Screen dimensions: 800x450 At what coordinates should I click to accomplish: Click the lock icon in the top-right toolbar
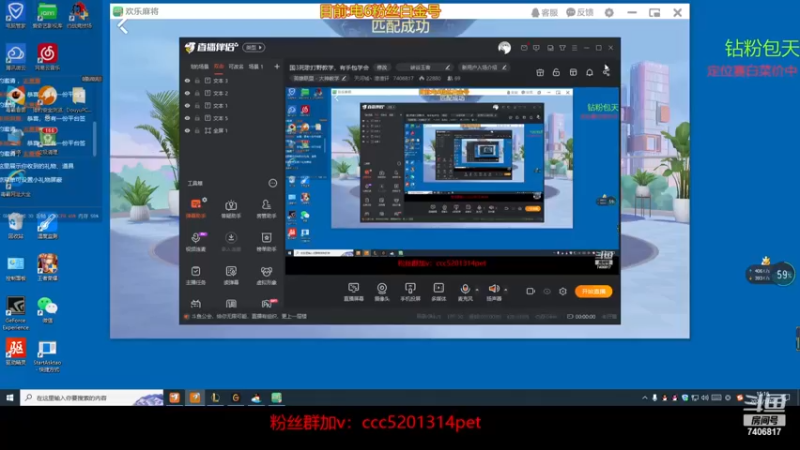[556, 72]
